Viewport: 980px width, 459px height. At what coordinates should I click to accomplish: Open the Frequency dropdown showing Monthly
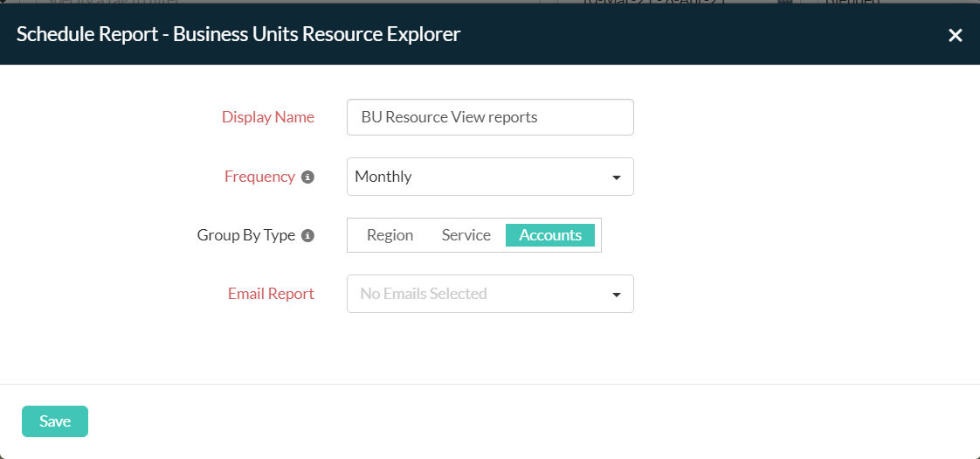point(490,177)
